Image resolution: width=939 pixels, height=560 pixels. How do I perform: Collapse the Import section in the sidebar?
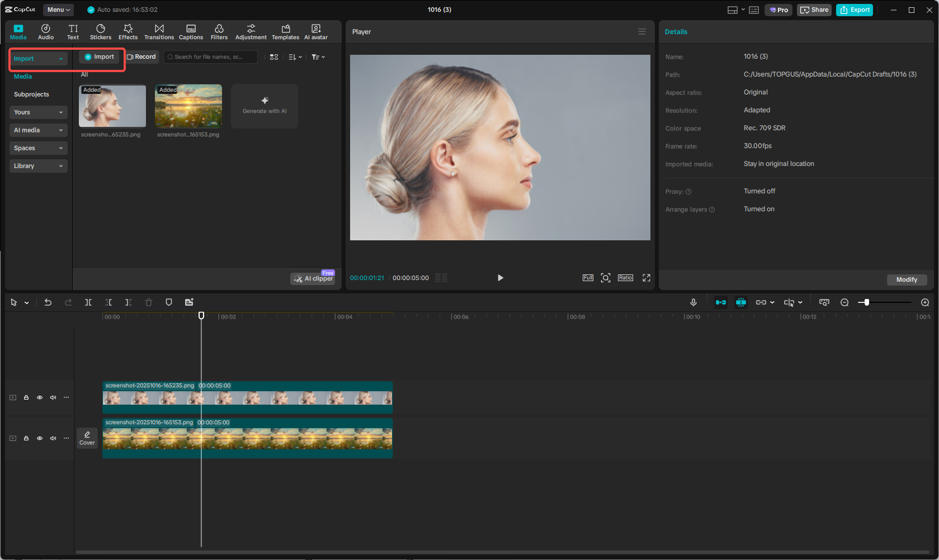(x=61, y=58)
